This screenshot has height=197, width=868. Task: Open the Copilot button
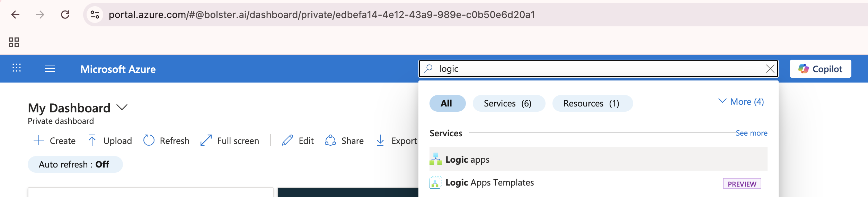(820, 69)
